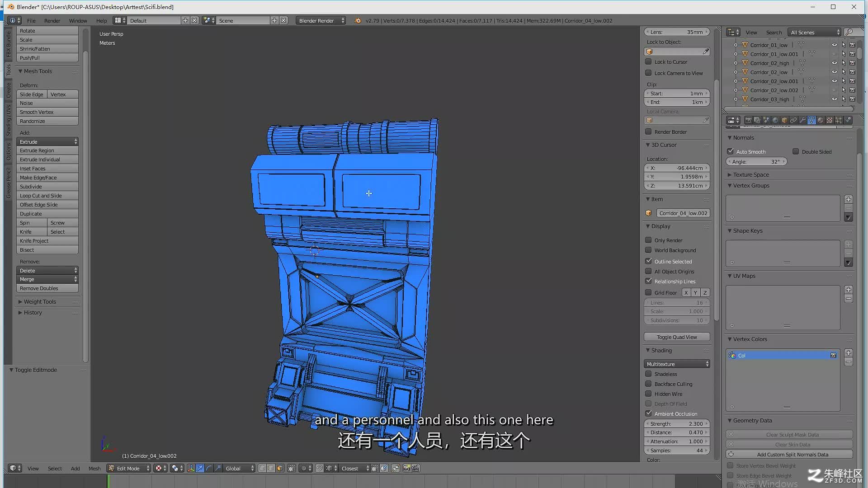This screenshot has width=868, height=488.
Task: Open the Global orientation dropdown
Action: pos(240,469)
